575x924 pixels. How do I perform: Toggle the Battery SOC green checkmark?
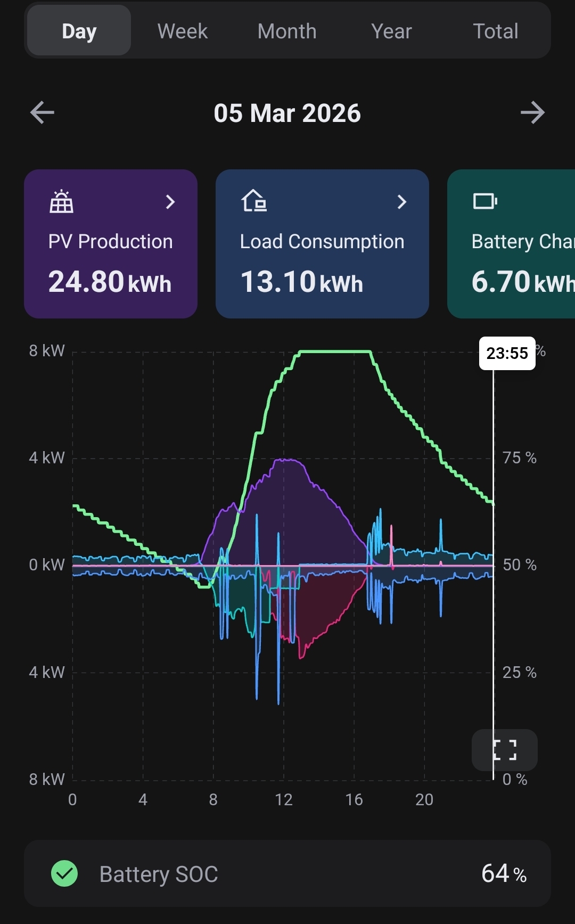64,874
